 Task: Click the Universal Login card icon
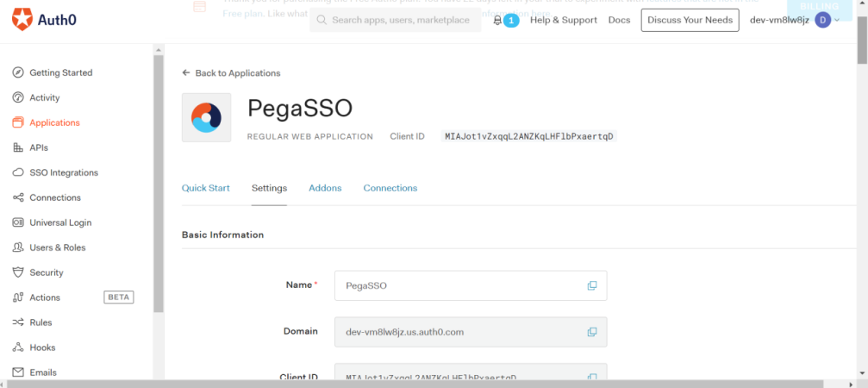click(18, 222)
